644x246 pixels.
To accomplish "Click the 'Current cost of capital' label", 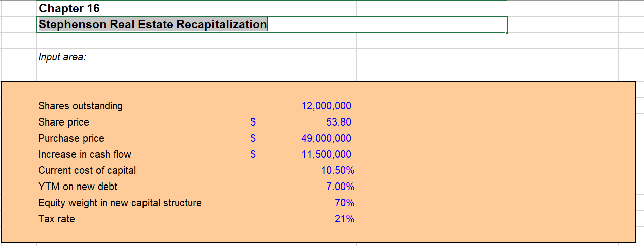I will tap(87, 170).
